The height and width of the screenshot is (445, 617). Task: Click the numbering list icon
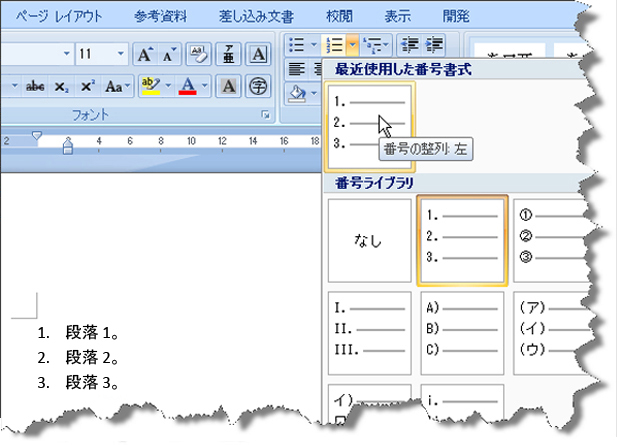coord(334,45)
